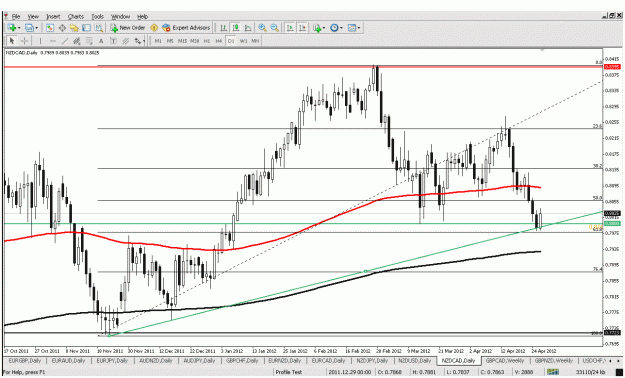Open the Profiles dropdown
Screen dimensions: 625x378
coord(31,28)
